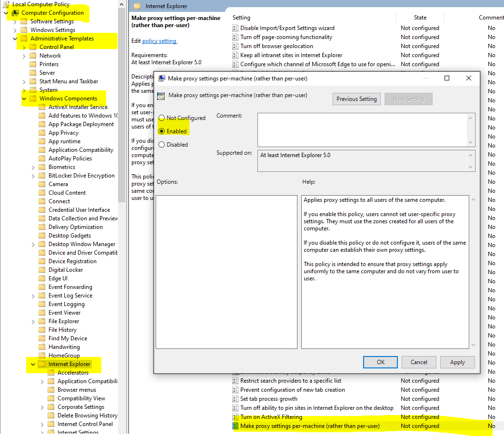The height and width of the screenshot is (436, 504).
Task: Click the Printers folder icon
Action: [x=33, y=64]
